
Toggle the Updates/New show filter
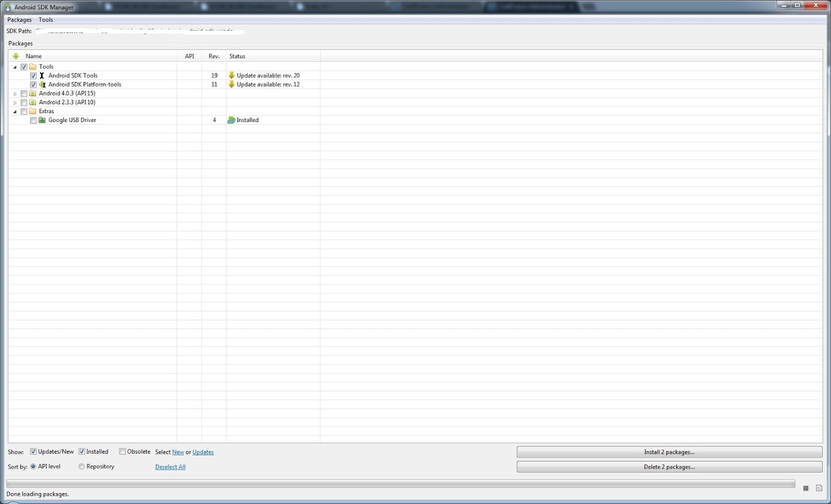pos(33,452)
